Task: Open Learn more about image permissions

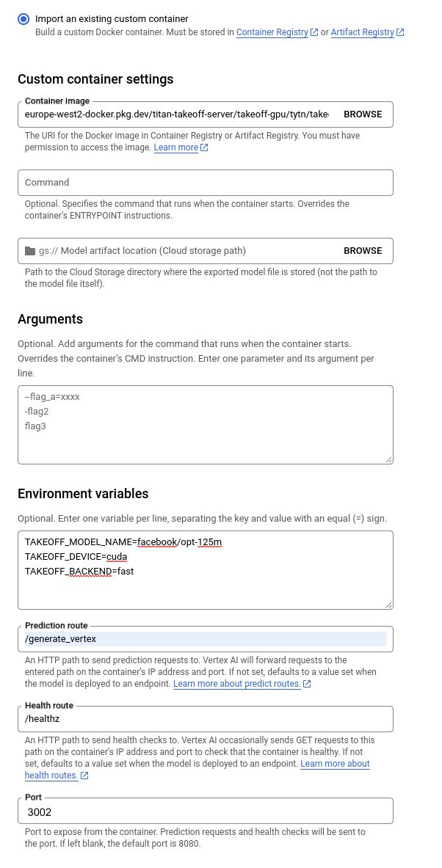Action: pos(175,147)
